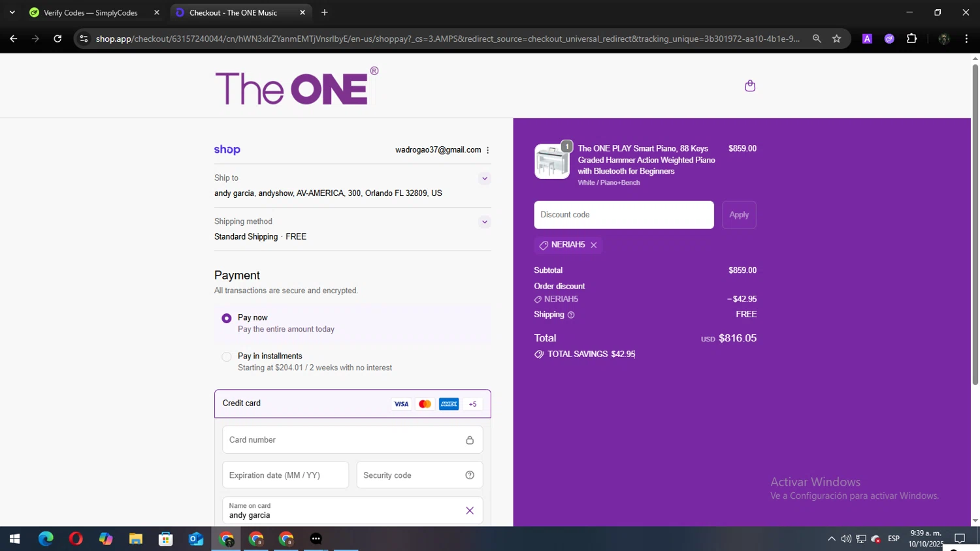Clear the Name on card field
980x551 pixels.
coord(470,511)
